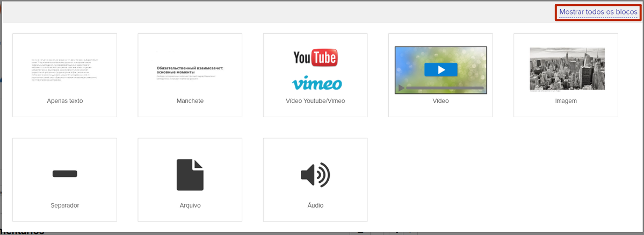
Task: Select the Manchete block label
Action: pos(190,101)
